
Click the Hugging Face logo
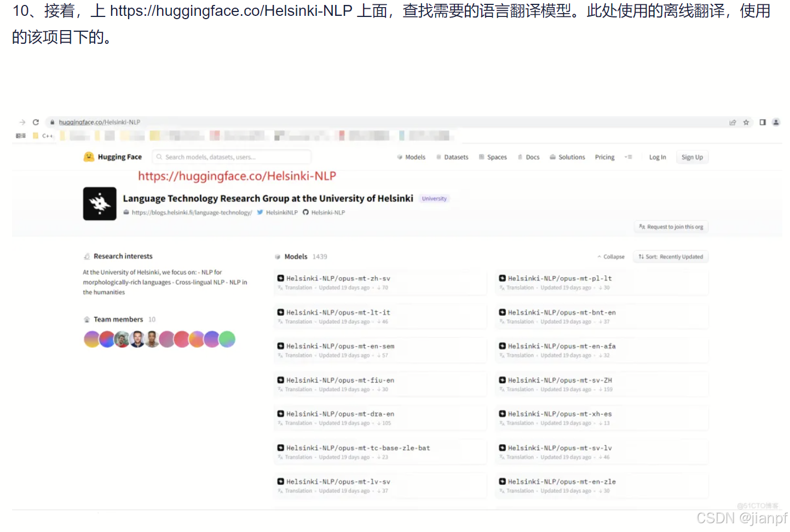pyautogui.click(x=112, y=157)
